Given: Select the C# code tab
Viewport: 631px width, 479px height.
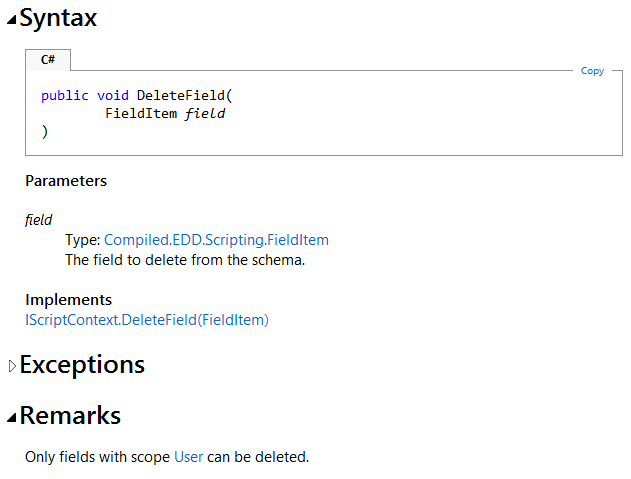Looking at the screenshot, I should pyautogui.click(x=48, y=60).
